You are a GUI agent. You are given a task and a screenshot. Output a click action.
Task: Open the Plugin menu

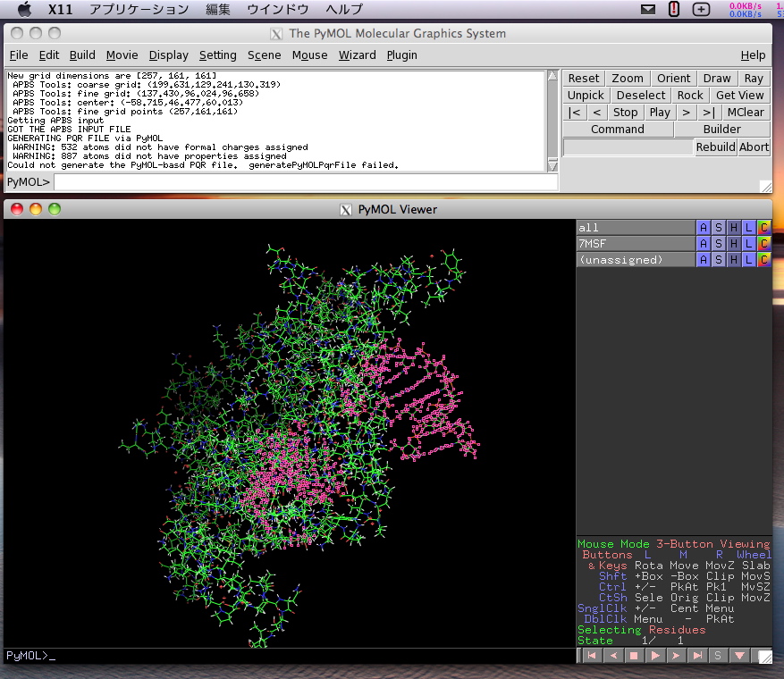401,55
